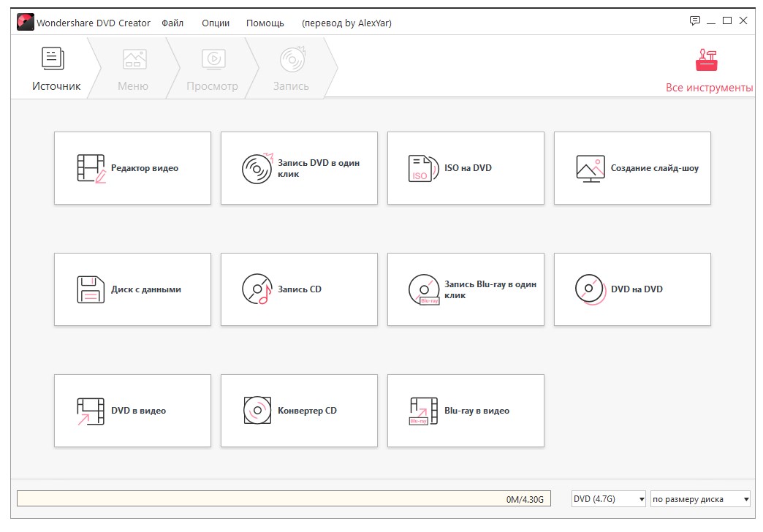Viewport: 763px width, 532px height.
Task: Click the (перевод by AlexYar) text
Action: (x=346, y=23)
